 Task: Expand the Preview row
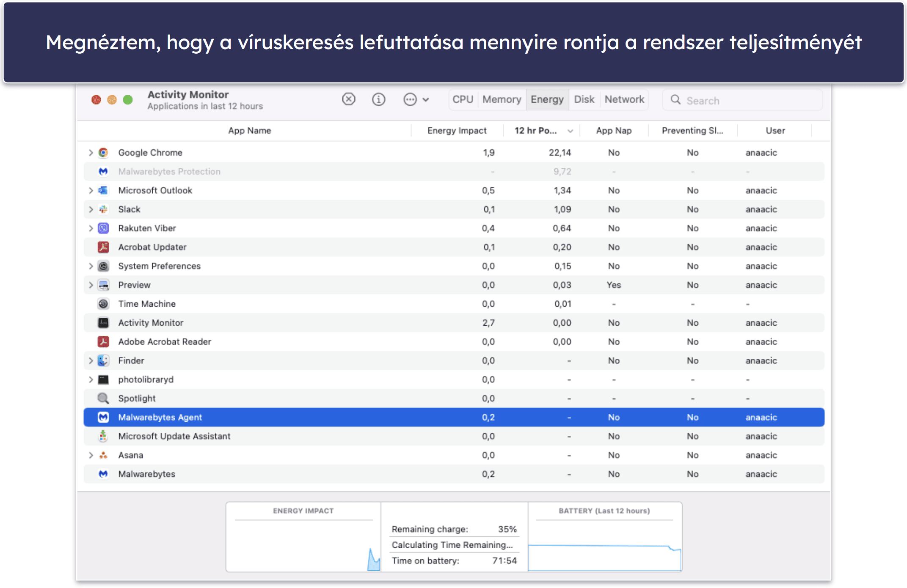91,285
